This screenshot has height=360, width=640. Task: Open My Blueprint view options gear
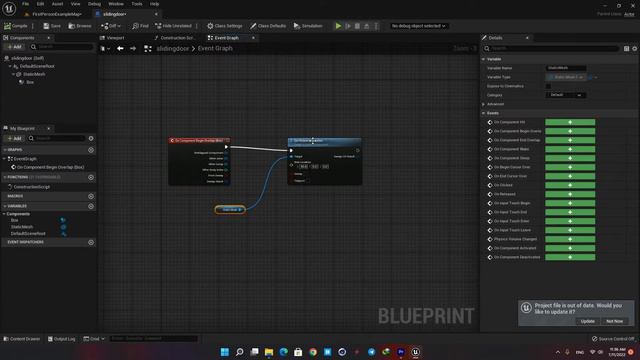91,138
